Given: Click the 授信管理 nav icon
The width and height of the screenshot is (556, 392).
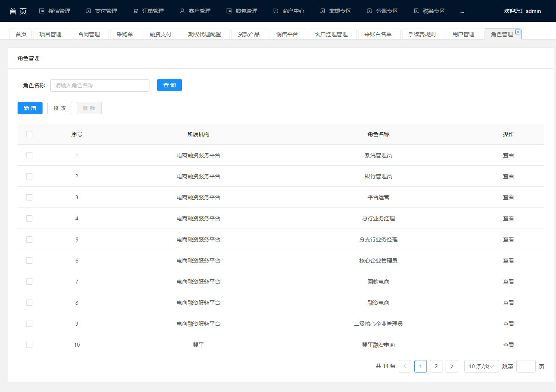Looking at the screenshot, I should pos(42,11).
